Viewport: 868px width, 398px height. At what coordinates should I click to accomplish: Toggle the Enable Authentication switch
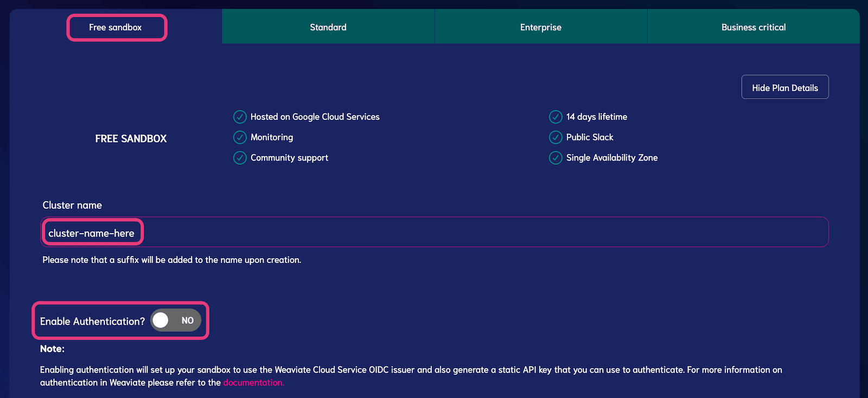point(175,320)
